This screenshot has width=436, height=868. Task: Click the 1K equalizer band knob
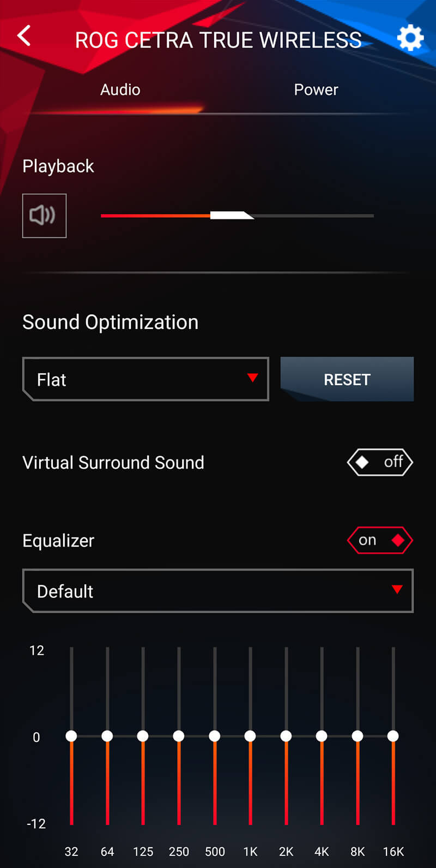click(250, 736)
